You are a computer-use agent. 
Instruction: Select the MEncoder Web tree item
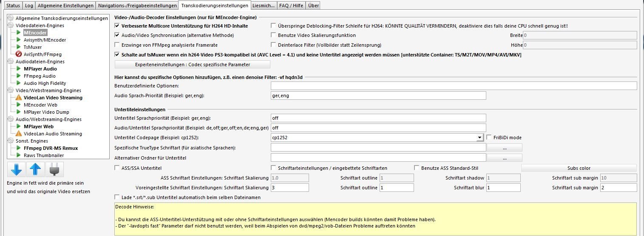click(x=40, y=105)
